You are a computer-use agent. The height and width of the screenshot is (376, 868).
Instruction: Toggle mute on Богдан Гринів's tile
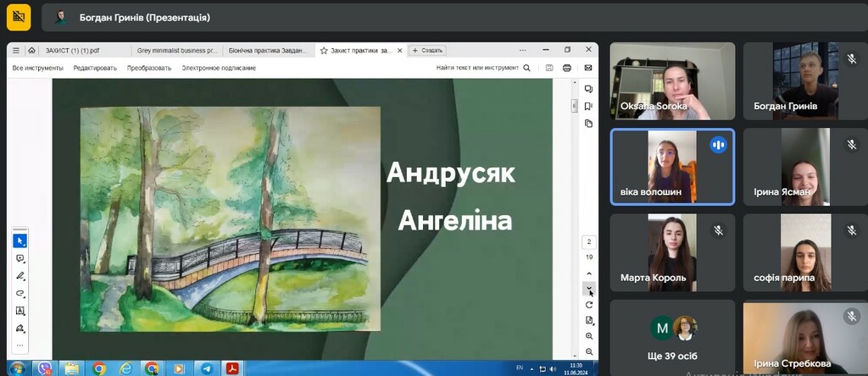click(x=851, y=58)
